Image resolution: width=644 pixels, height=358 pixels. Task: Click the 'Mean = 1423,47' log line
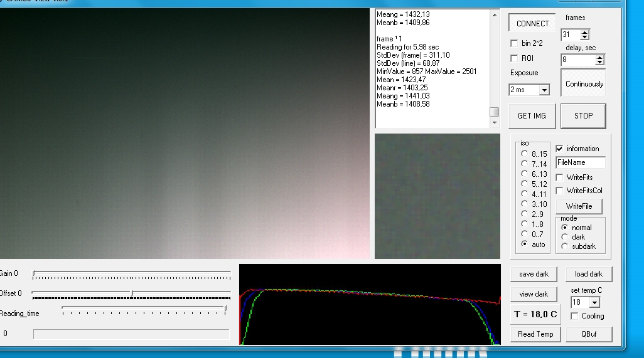click(401, 80)
